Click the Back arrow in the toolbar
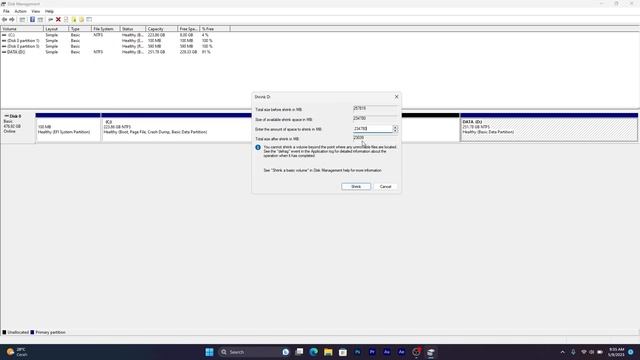 4,20
